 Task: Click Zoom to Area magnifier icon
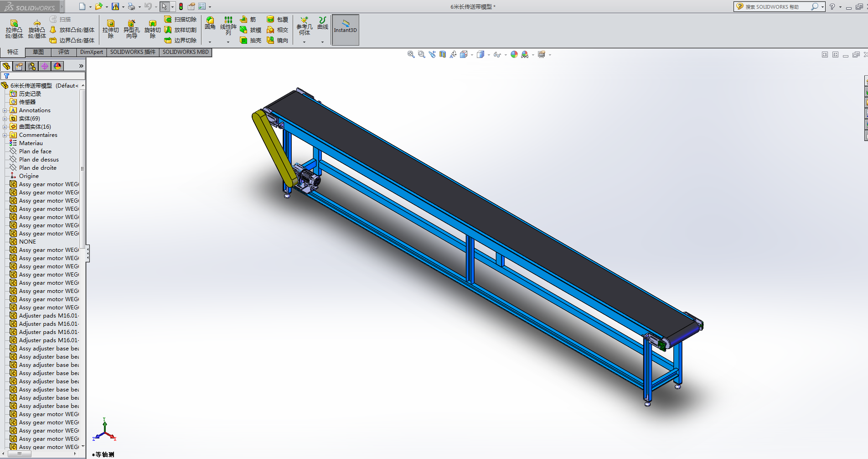point(421,54)
